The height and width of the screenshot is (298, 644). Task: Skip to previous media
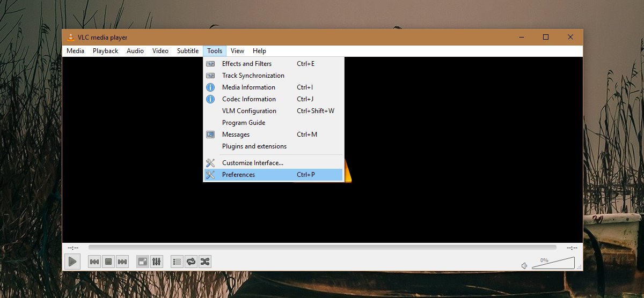tap(94, 262)
